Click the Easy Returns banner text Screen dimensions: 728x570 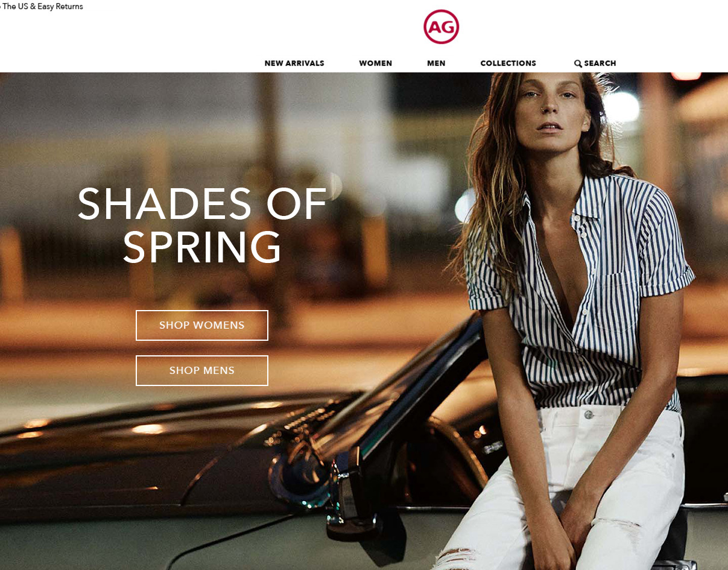(x=60, y=7)
